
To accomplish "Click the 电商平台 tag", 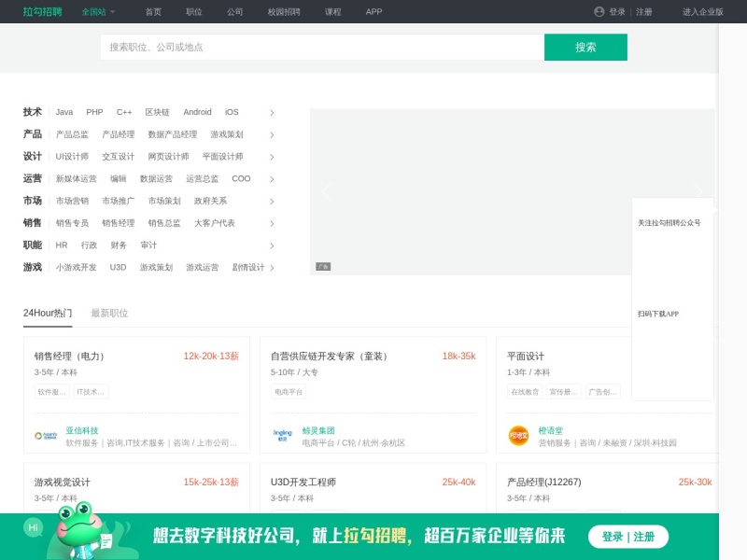I will point(289,392).
